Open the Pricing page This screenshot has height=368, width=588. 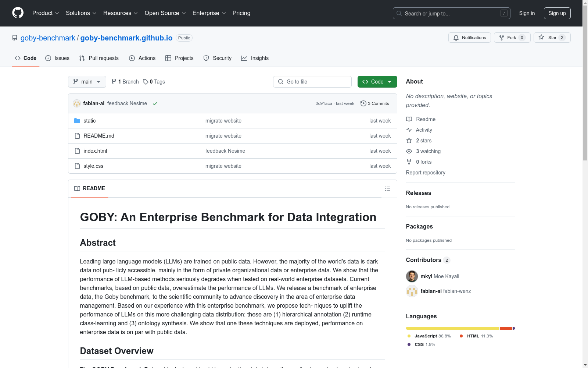[241, 13]
